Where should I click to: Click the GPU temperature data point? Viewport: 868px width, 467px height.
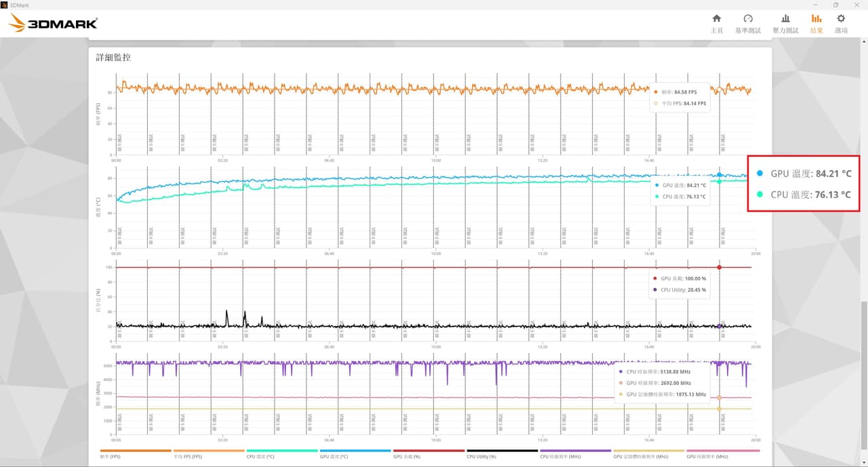[x=719, y=175]
